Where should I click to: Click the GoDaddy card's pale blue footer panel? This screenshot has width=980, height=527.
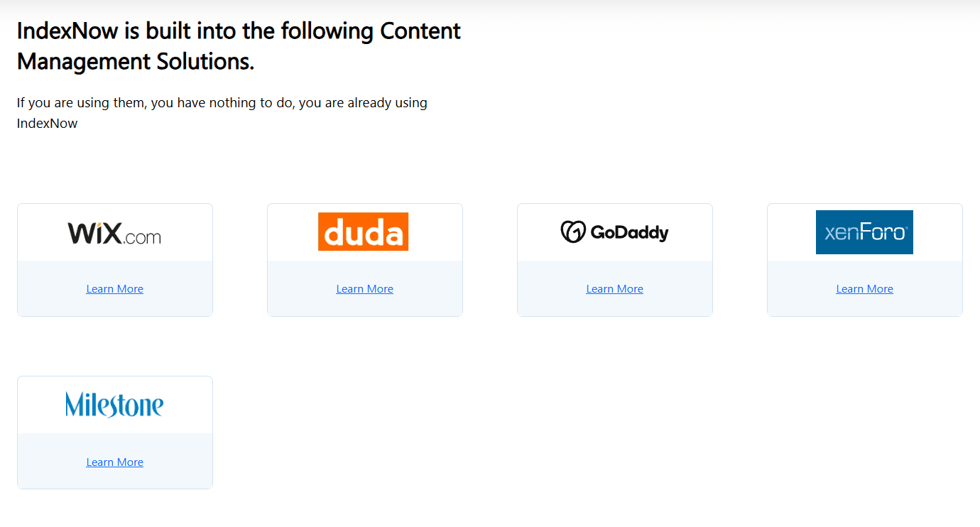point(615,288)
